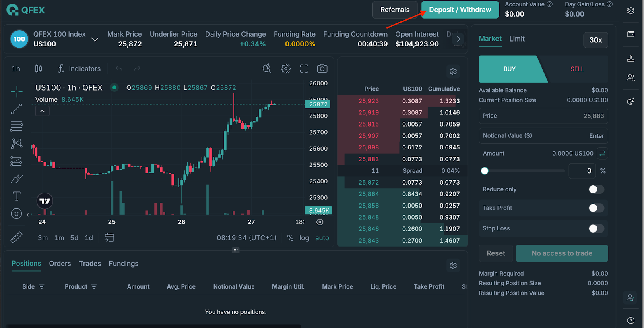Enable the Stop Loss switch

(x=596, y=228)
